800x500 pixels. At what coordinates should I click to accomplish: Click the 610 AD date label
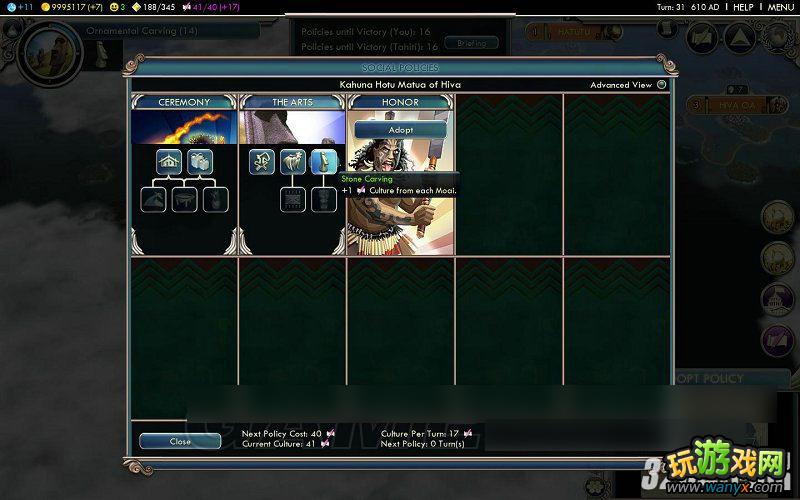pos(705,7)
